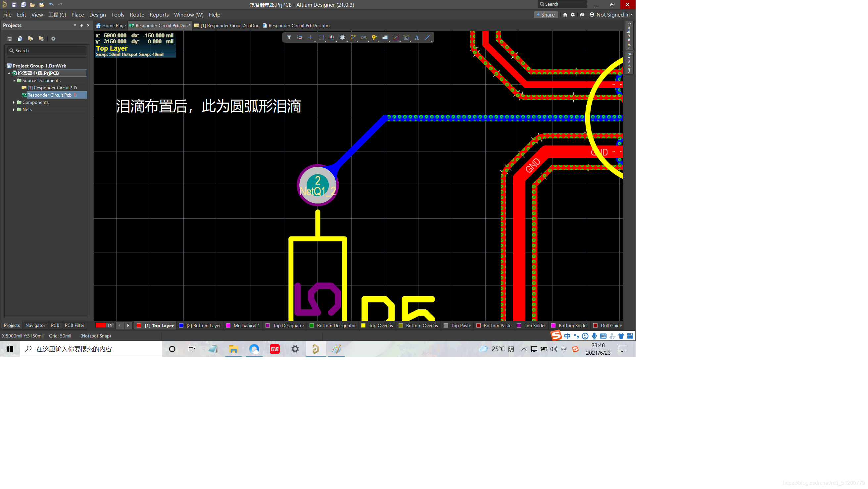
Task: Expand the Nets folder in tree
Action: tap(14, 110)
